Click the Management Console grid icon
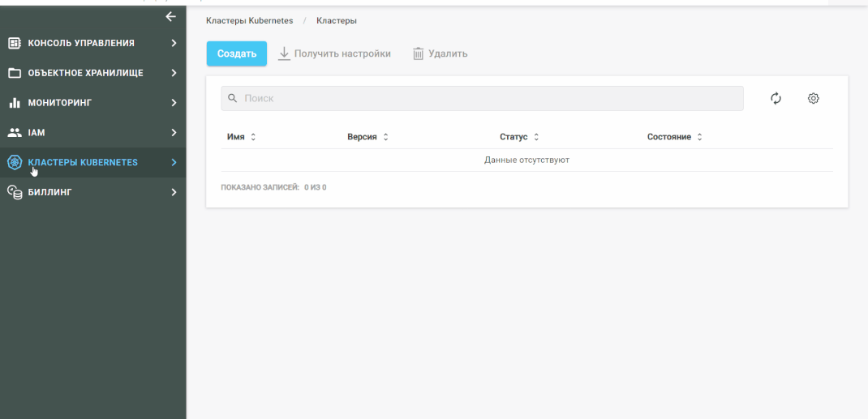Viewport: 868px width, 419px height. 15,43
